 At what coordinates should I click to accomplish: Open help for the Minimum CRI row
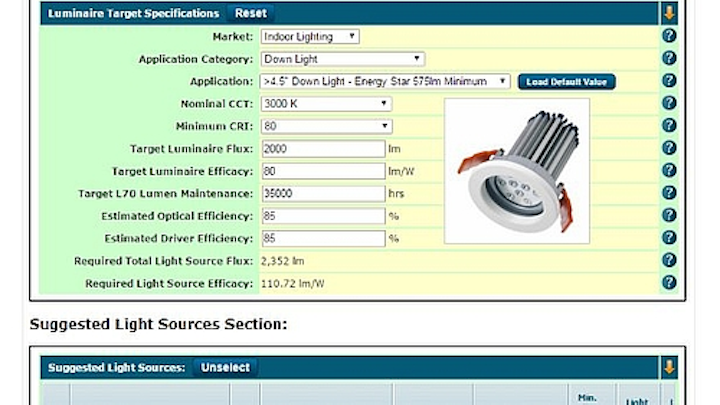(669, 125)
